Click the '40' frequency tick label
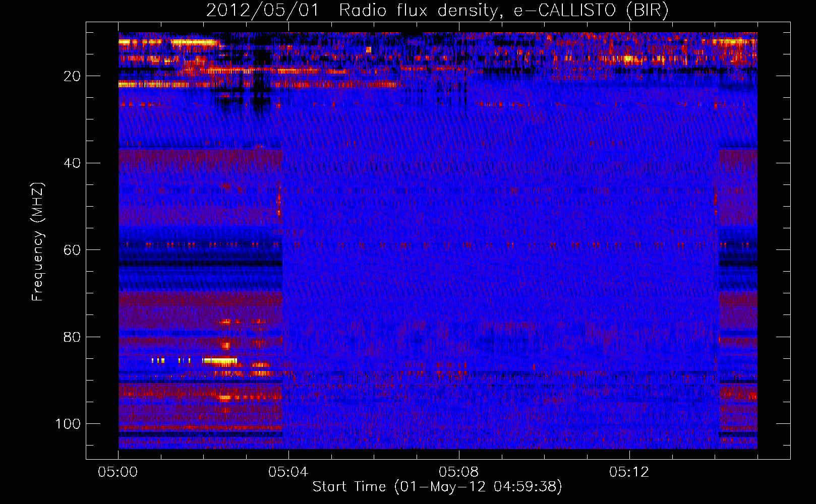 (72, 163)
